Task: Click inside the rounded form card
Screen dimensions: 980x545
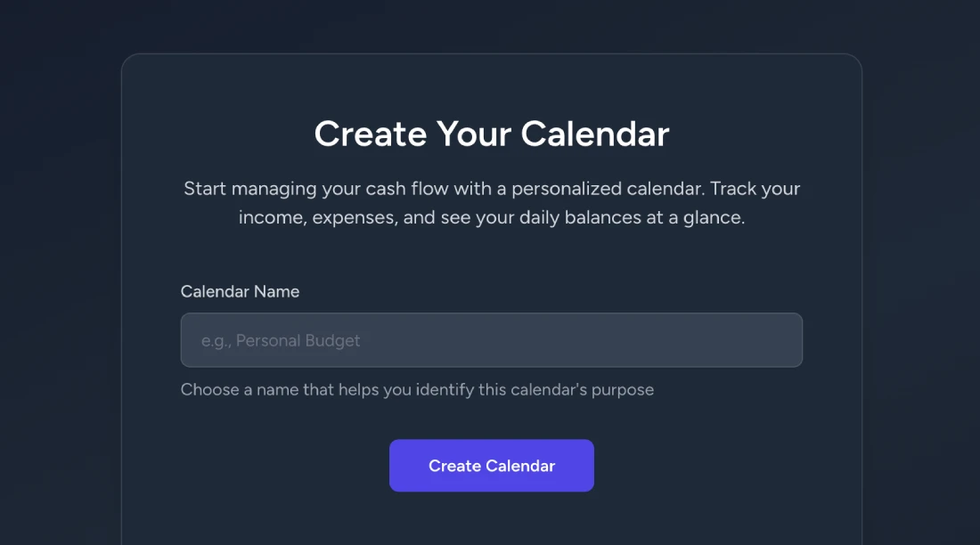Action: point(491,258)
